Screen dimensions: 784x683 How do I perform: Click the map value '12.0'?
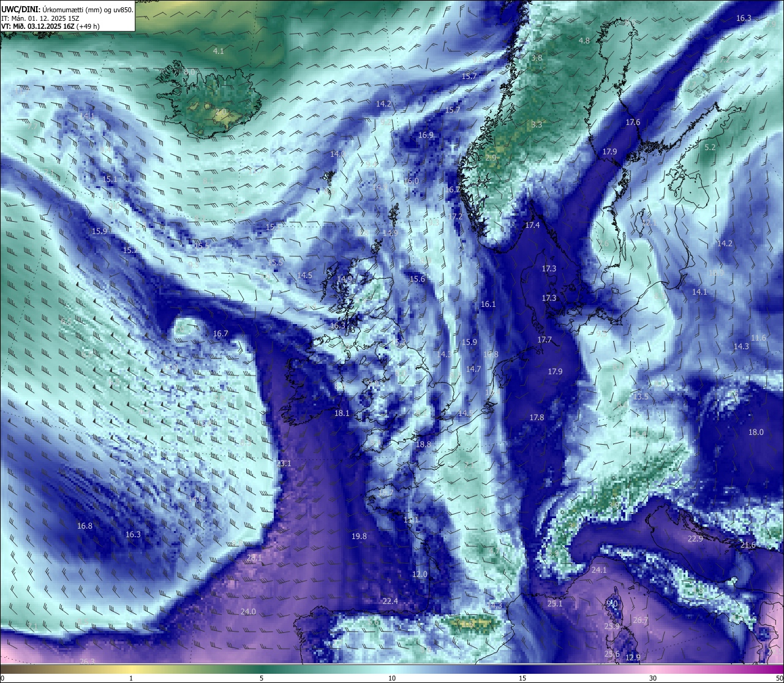(420, 575)
